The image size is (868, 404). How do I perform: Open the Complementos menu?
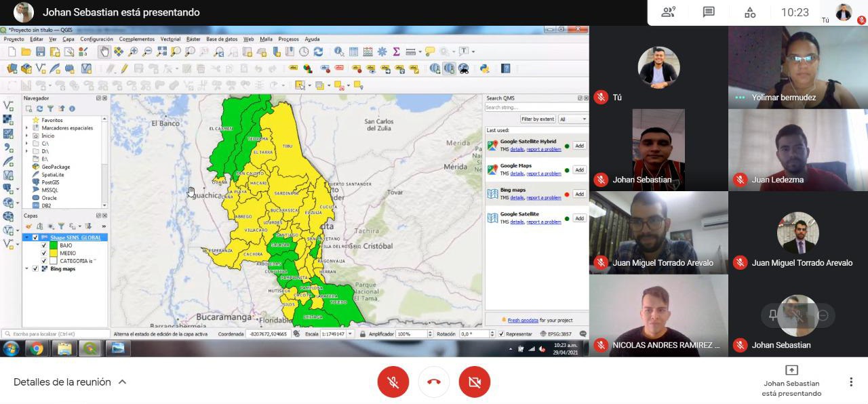click(x=137, y=39)
